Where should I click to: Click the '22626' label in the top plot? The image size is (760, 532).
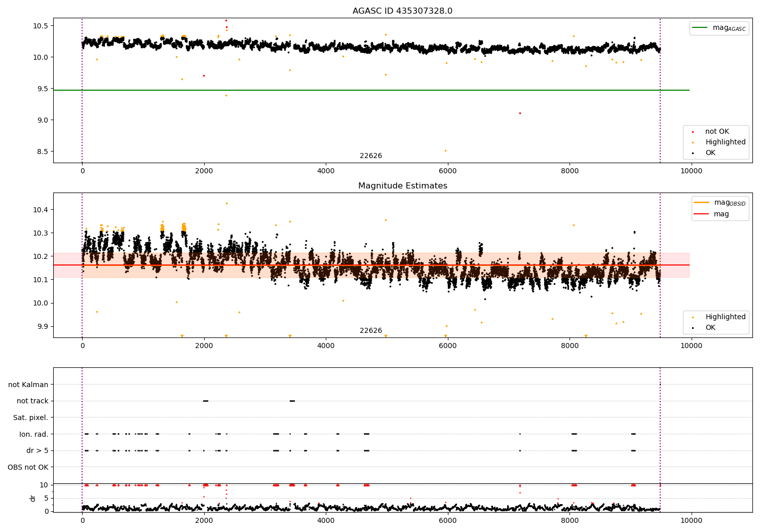(371, 156)
